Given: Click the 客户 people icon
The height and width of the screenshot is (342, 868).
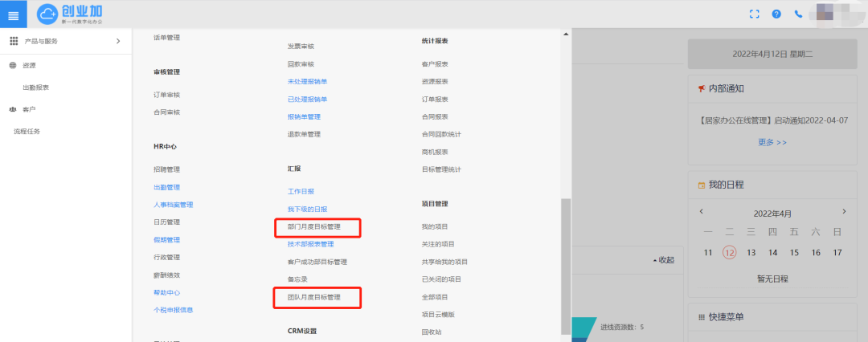Looking at the screenshot, I should click(13, 109).
